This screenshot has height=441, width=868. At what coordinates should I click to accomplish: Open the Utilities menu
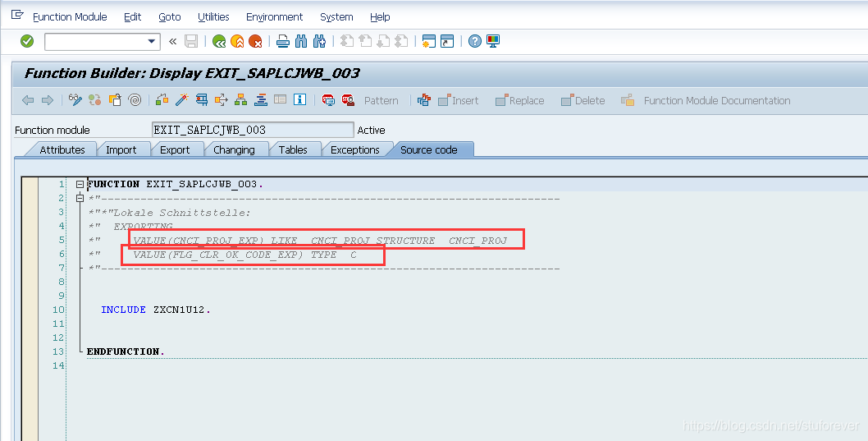[213, 16]
